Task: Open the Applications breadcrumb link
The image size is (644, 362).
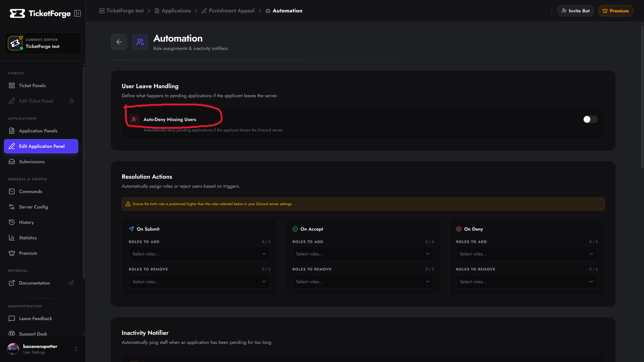Action: [173, 11]
